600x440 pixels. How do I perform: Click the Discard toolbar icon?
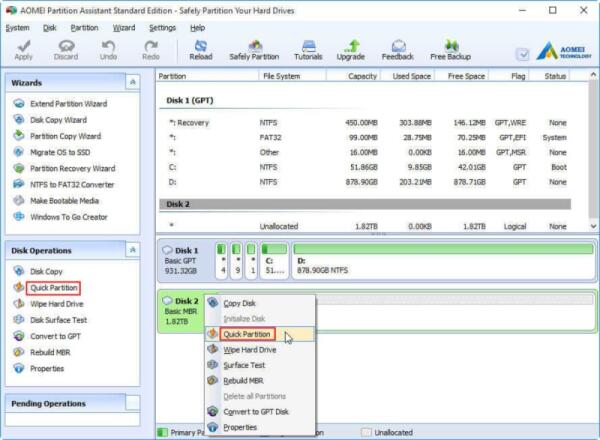pos(66,50)
